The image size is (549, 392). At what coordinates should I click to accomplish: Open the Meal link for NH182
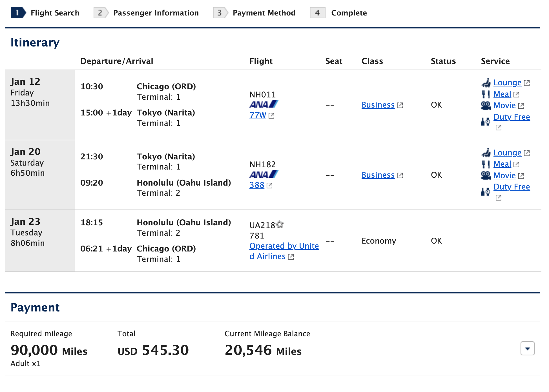502,164
